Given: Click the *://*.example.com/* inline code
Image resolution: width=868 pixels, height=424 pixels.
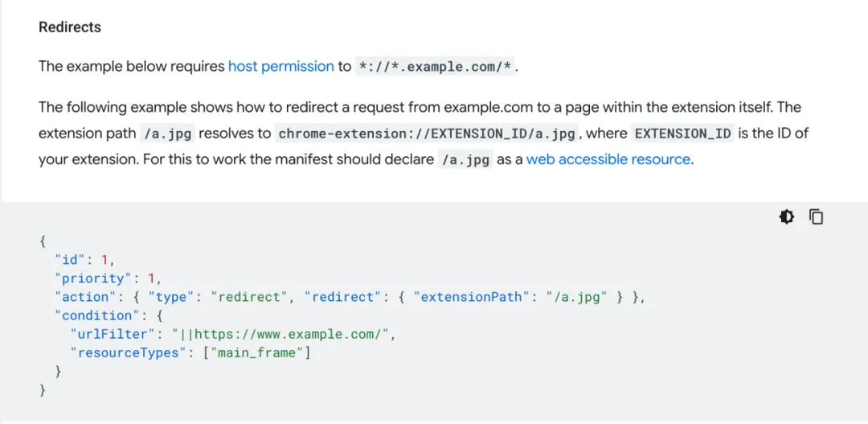Looking at the screenshot, I should click(436, 68).
